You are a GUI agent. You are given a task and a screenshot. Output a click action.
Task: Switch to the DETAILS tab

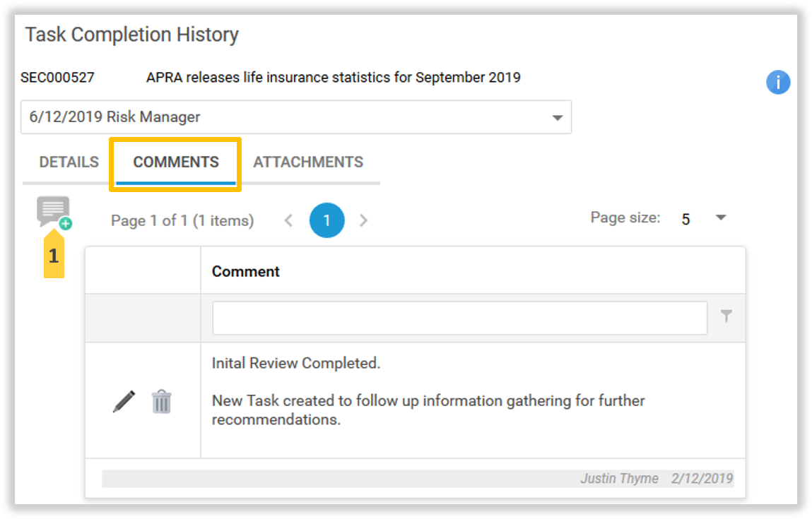pos(69,162)
